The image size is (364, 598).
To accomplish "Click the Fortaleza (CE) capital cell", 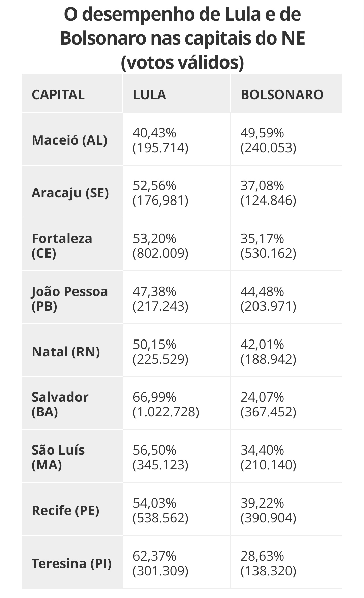I will [62, 246].
